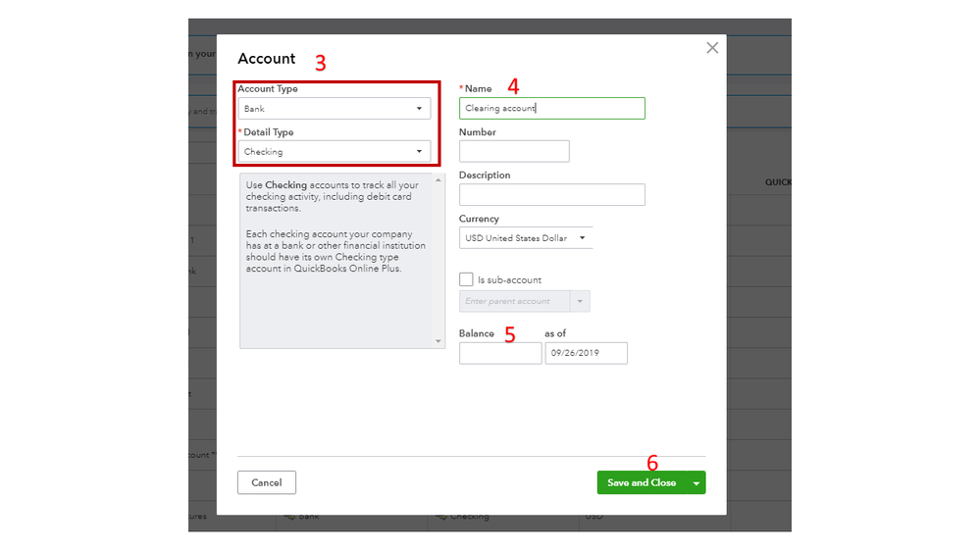980x551 pixels.
Task: Focus the Number input field
Action: 514,151
